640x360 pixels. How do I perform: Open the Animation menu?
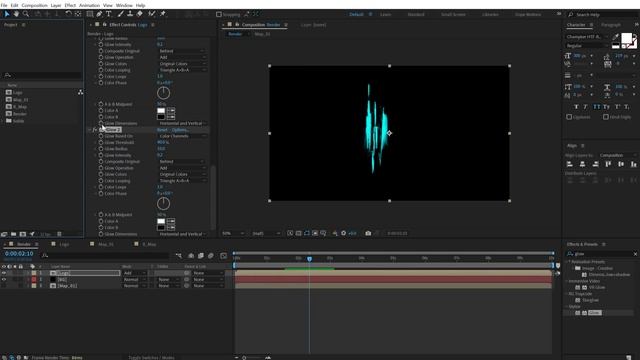pos(89,5)
